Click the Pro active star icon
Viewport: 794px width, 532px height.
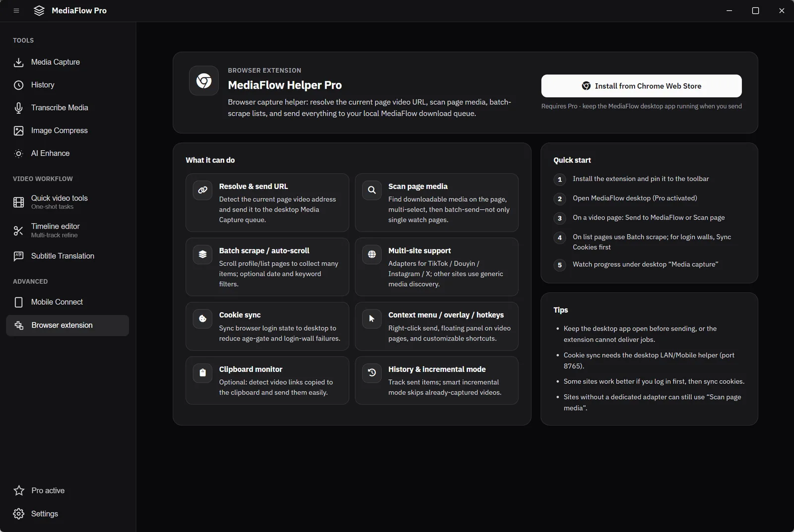(x=19, y=491)
